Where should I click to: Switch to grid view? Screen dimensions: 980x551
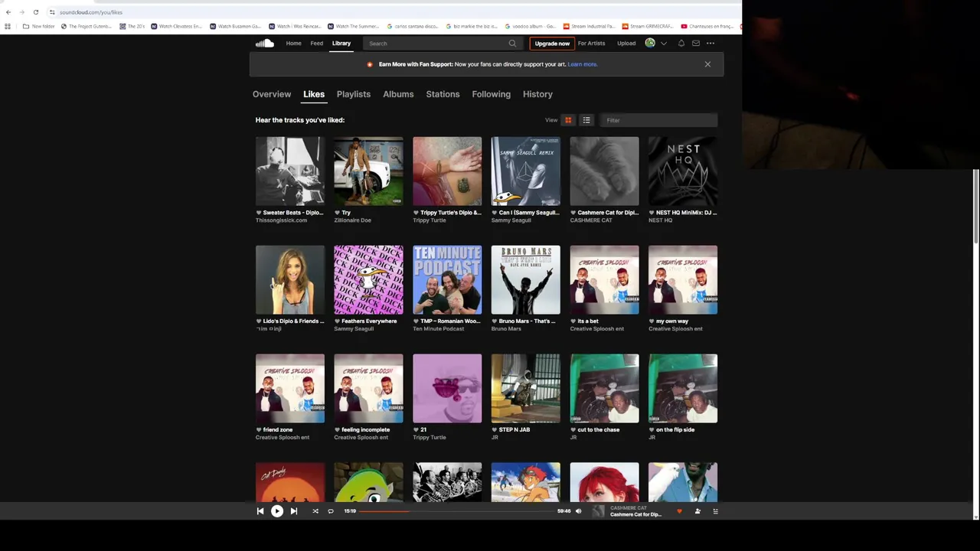[568, 120]
